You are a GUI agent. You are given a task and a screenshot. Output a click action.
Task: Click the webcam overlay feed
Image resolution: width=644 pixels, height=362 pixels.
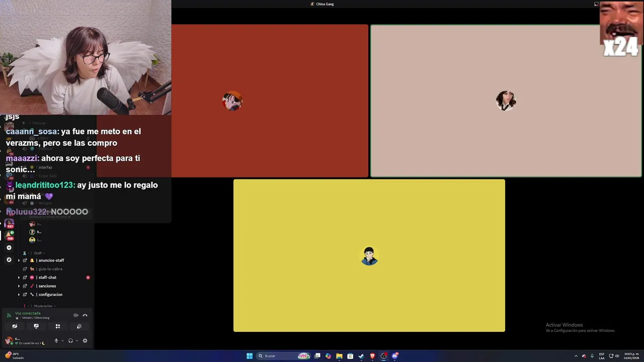pyautogui.click(x=86, y=57)
